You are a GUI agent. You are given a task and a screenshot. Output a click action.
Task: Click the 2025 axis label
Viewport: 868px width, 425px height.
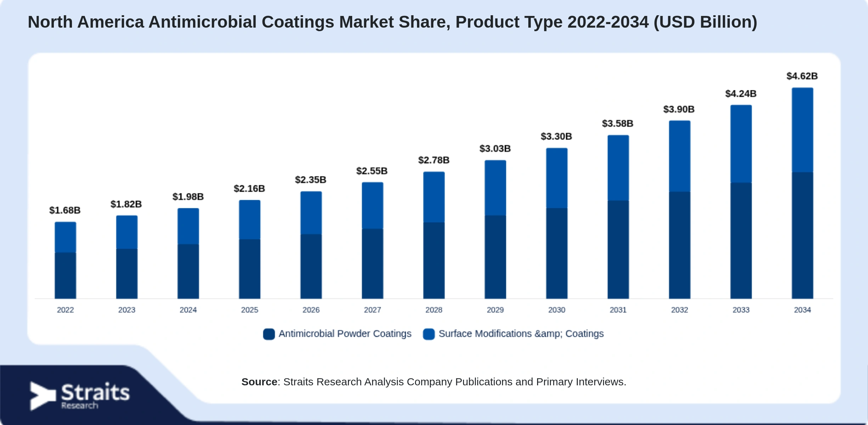tap(250, 310)
